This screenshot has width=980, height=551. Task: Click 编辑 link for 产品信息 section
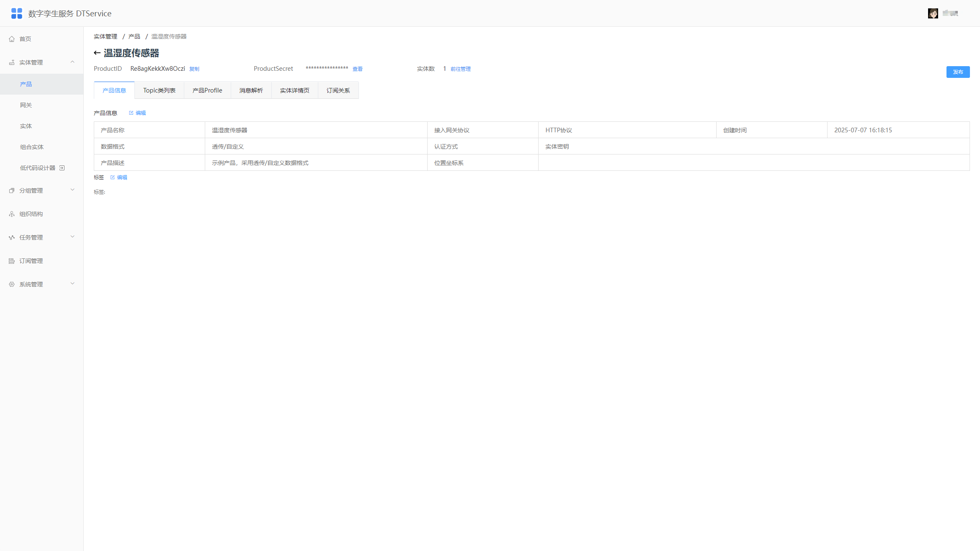pyautogui.click(x=141, y=113)
